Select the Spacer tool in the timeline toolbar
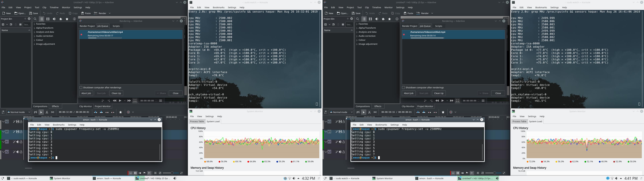 [53, 112]
